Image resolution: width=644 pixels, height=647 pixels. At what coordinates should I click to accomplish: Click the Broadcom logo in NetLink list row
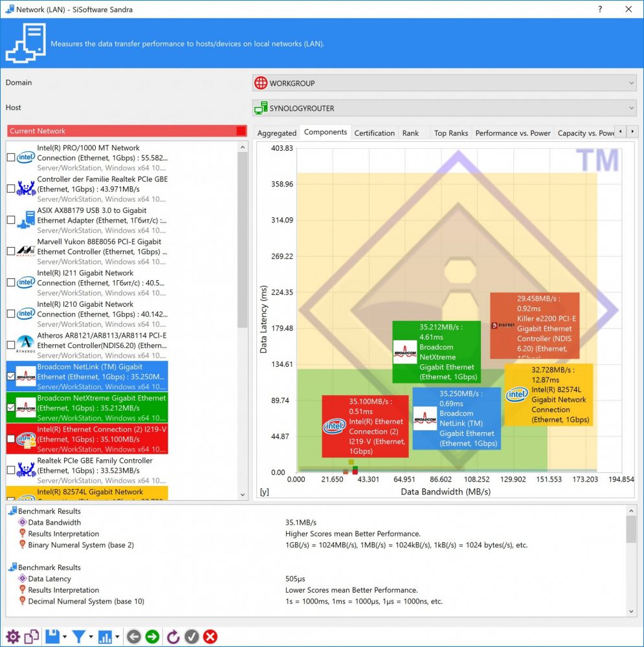(x=26, y=377)
